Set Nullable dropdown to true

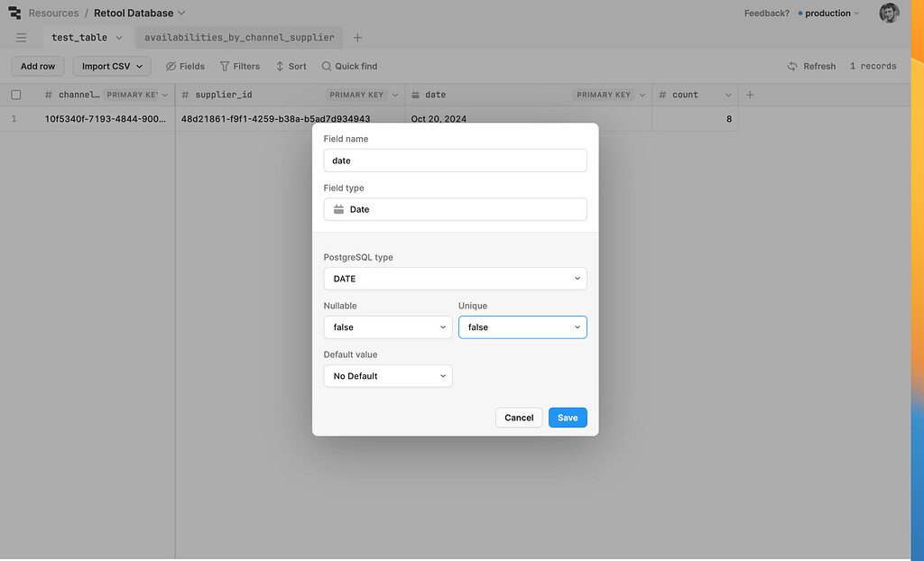[387, 326]
